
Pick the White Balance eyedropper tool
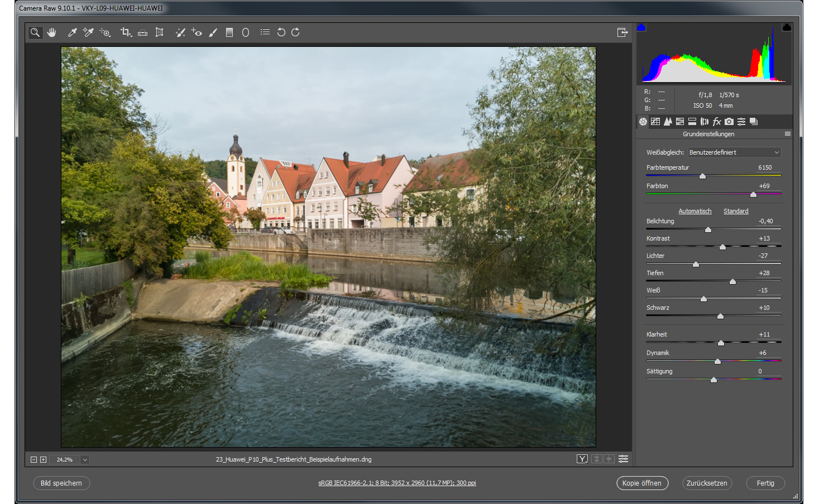tap(72, 32)
